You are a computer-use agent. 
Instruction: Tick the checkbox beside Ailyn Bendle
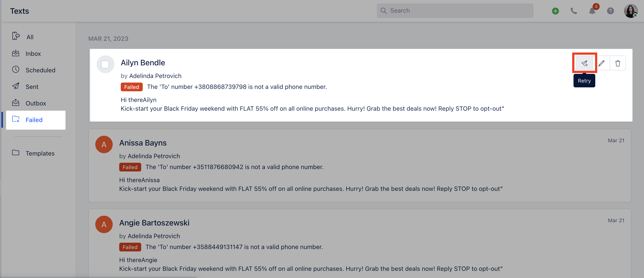click(105, 64)
